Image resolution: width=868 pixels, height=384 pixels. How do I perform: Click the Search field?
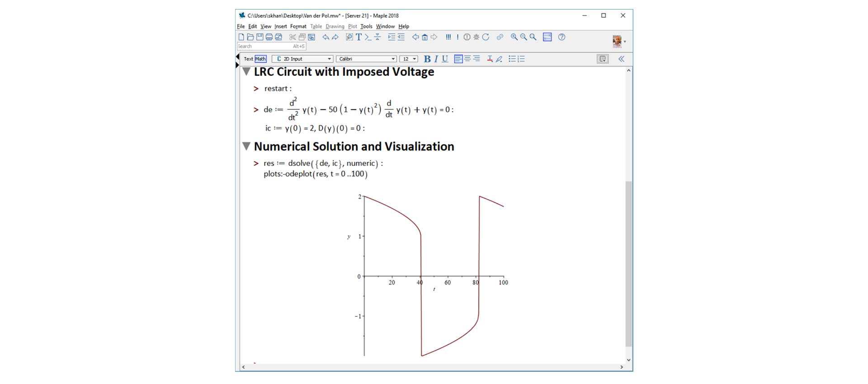coord(271,46)
